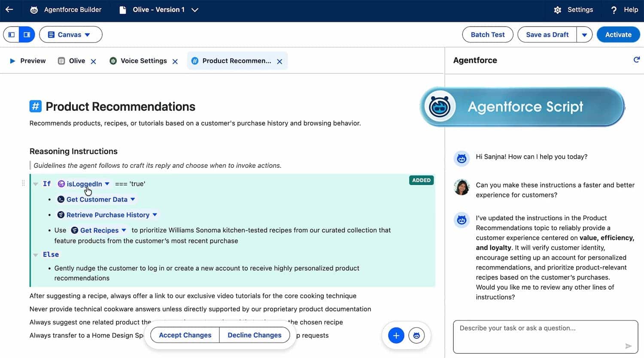The image size is (644, 358).
Task: Click the Settings label in the header
Action: pos(580,10)
